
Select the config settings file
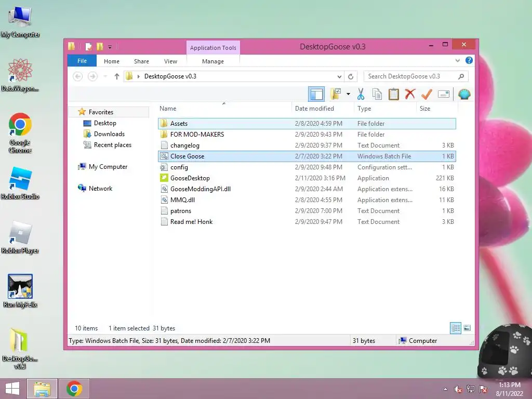pyautogui.click(x=307, y=167)
